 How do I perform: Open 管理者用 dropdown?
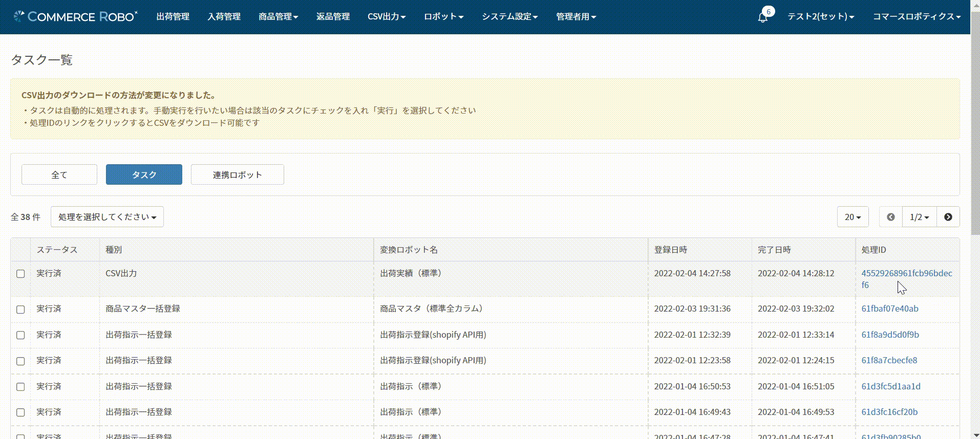tap(576, 17)
